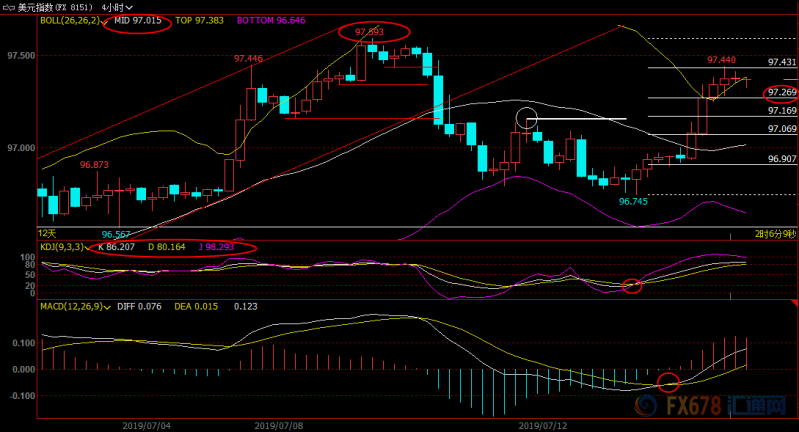
Task: Select the 美元指数 (FX 8151) symbol title
Action: click(x=55, y=7)
